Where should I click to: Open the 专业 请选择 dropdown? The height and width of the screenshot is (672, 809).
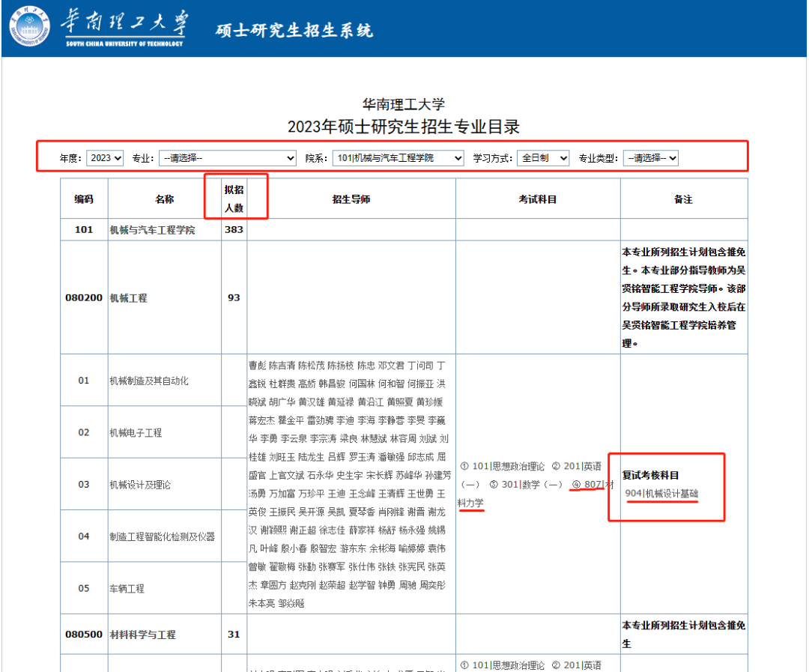(228, 158)
